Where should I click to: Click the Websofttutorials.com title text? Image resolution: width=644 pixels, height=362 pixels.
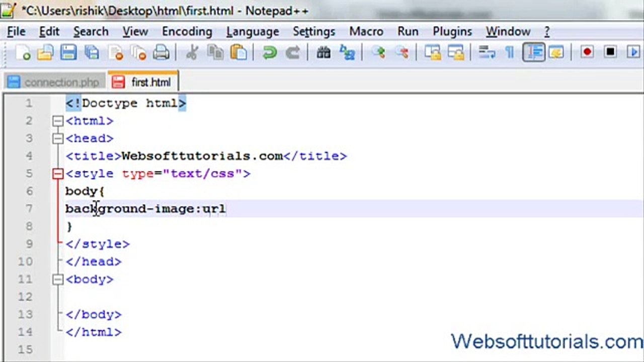coord(202,156)
